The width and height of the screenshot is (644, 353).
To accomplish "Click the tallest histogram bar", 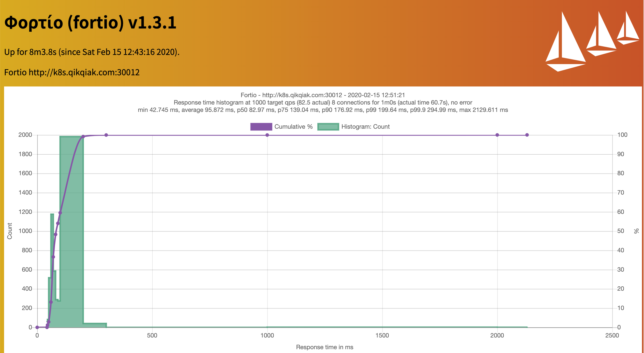I will 72,232.
